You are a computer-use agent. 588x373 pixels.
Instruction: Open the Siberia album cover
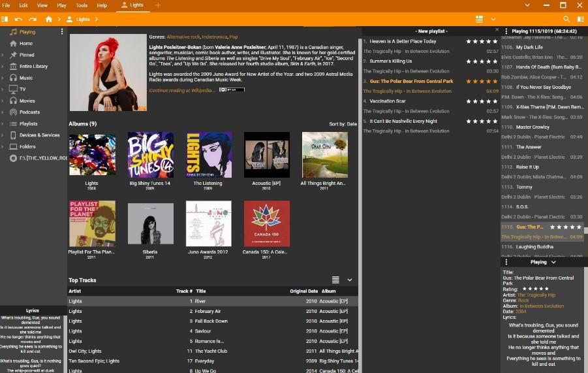tap(150, 223)
